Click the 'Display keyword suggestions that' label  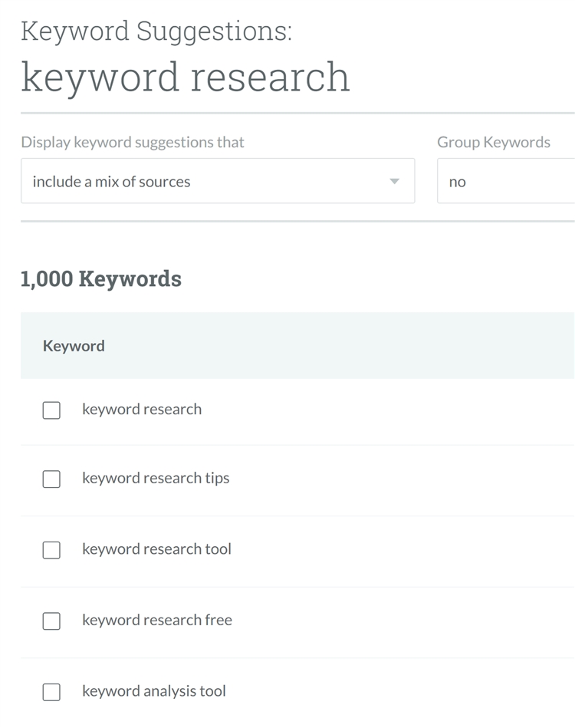tap(133, 142)
